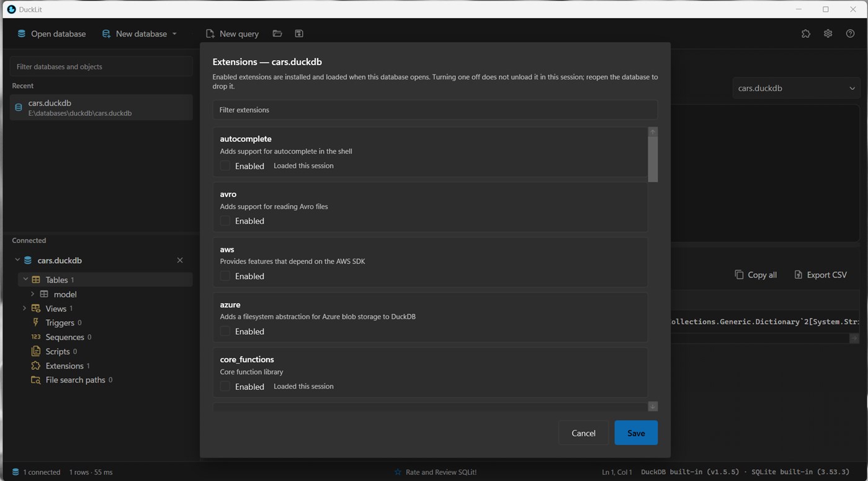This screenshot has width=868, height=481.
Task: Click the Copy all button
Action: click(756, 275)
